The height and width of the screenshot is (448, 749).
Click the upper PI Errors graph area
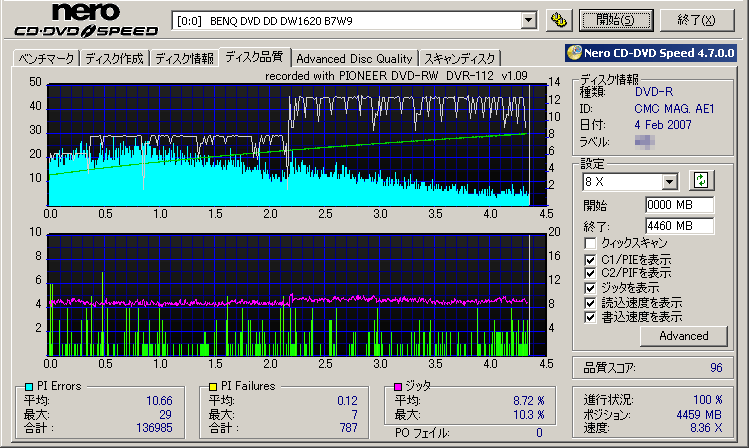coord(297,145)
